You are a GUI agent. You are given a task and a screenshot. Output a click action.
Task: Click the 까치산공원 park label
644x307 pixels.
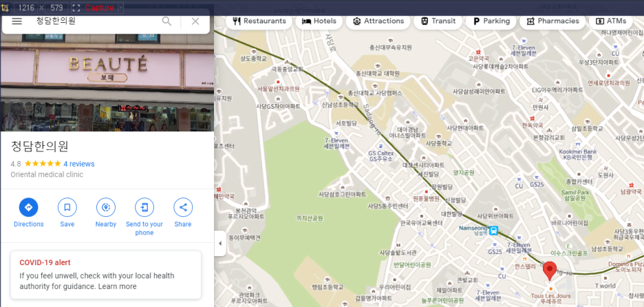click(x=309, y=218)
